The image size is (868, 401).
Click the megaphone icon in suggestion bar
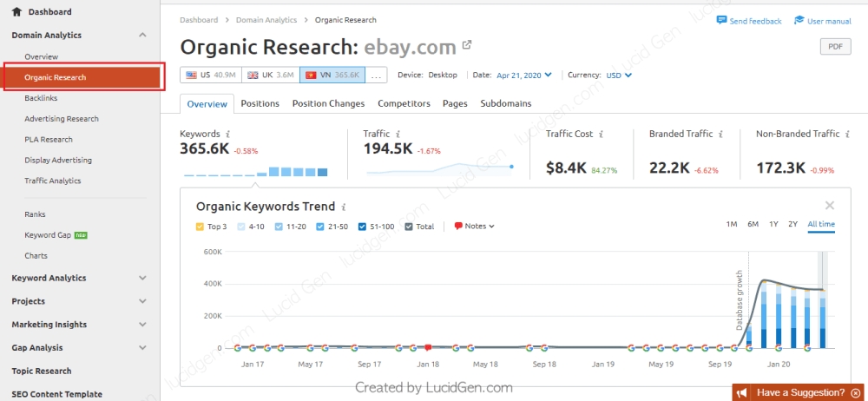point(743,392)
